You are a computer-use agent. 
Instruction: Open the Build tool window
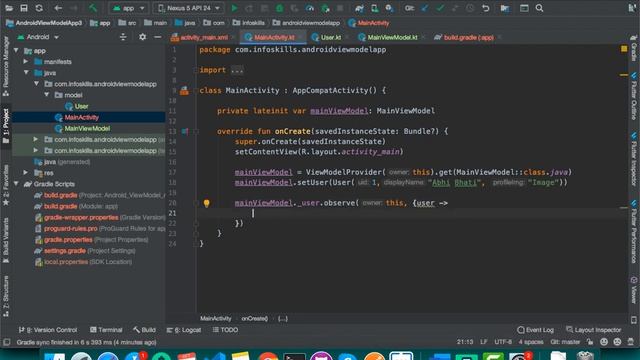(144, 330)
